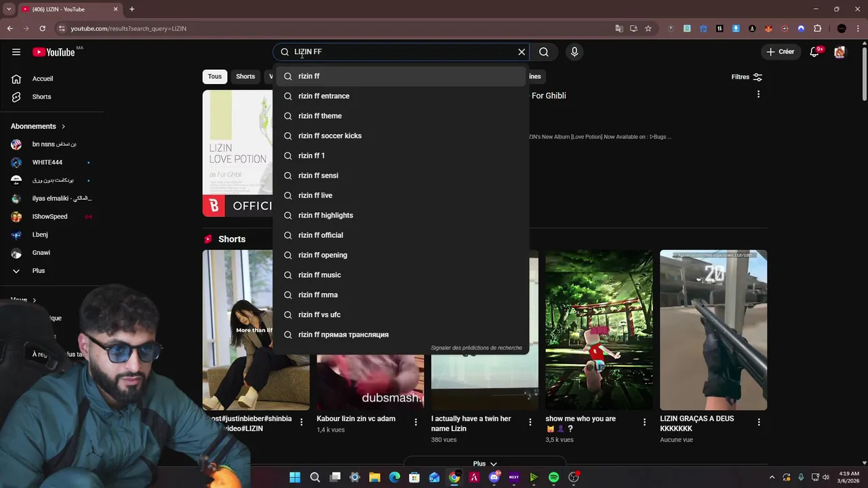Screen dimensions: 868x488
Task: Select suggestion rizin ff 1
Action: click(401, 156)
